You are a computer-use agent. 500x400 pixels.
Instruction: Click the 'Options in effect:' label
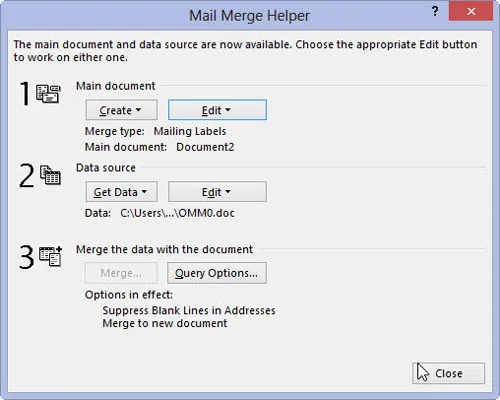[129, 295]
